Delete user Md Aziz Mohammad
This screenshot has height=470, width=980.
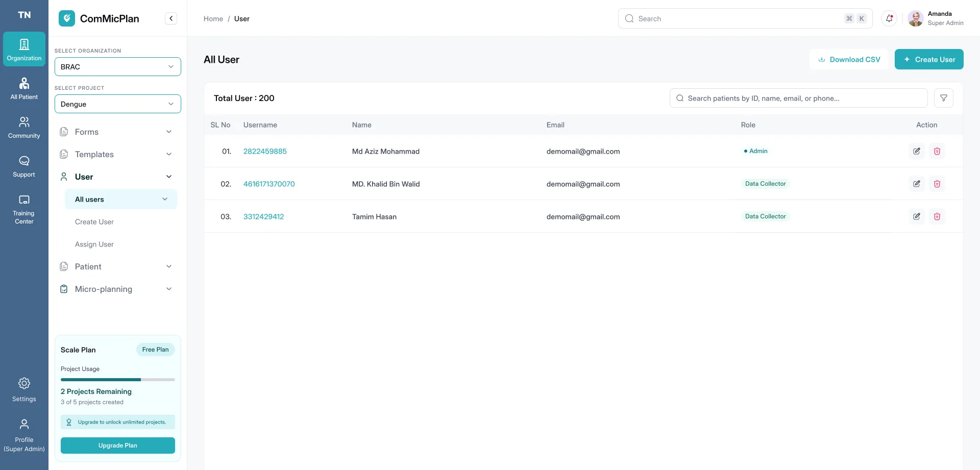pos(937,151)
